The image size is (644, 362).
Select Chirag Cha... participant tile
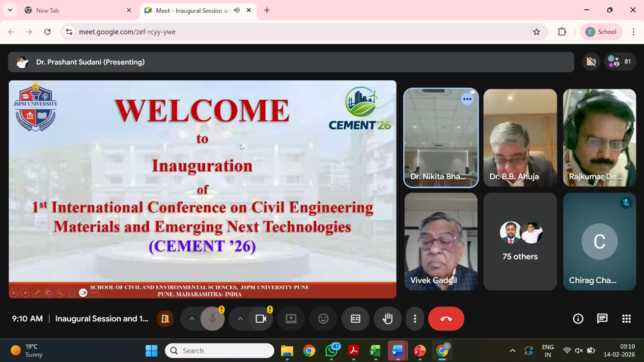[599, 241]
